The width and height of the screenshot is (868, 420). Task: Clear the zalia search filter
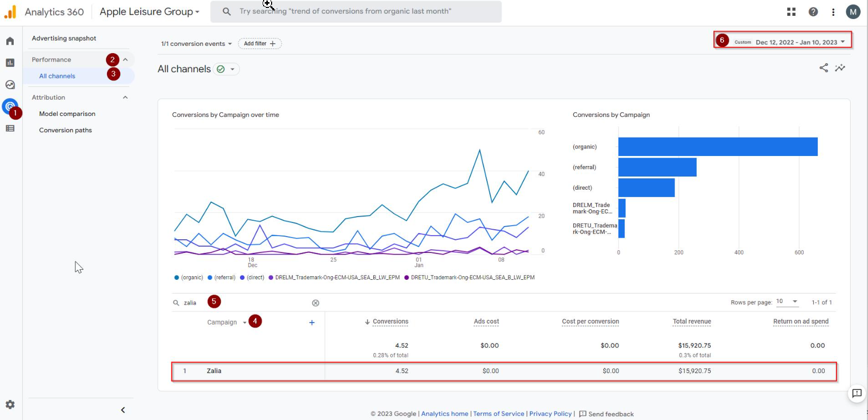tap(315, 303)
